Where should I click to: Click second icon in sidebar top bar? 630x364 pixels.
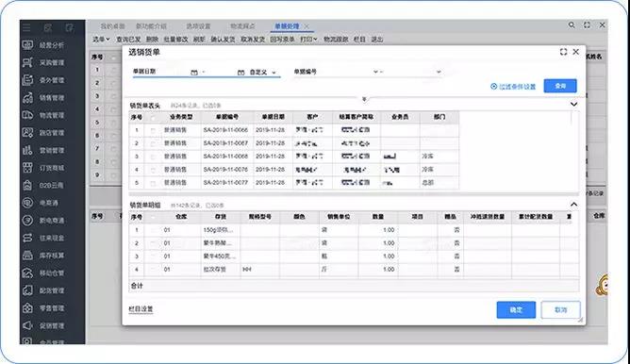(48, 27)
